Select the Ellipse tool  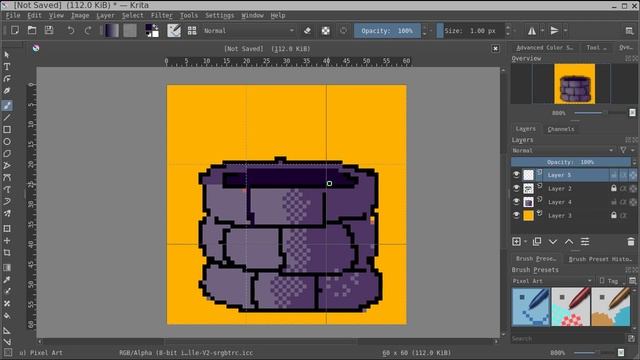7,142
